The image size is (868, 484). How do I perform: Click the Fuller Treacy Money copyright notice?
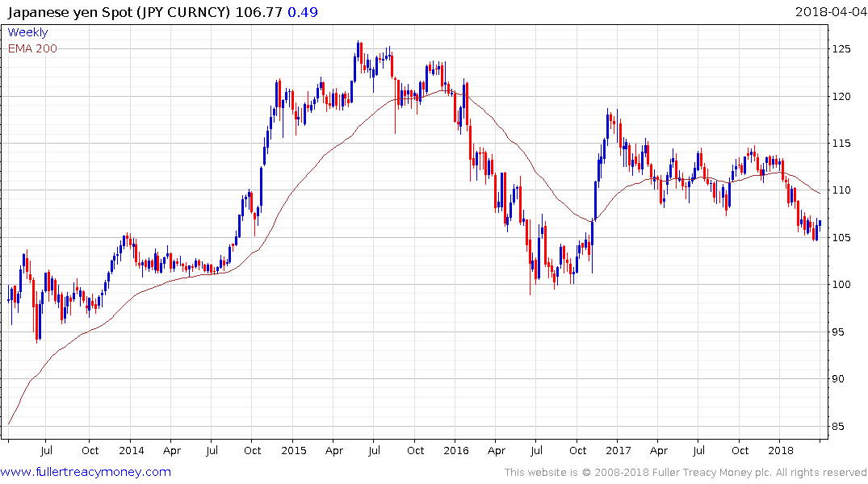686,473
